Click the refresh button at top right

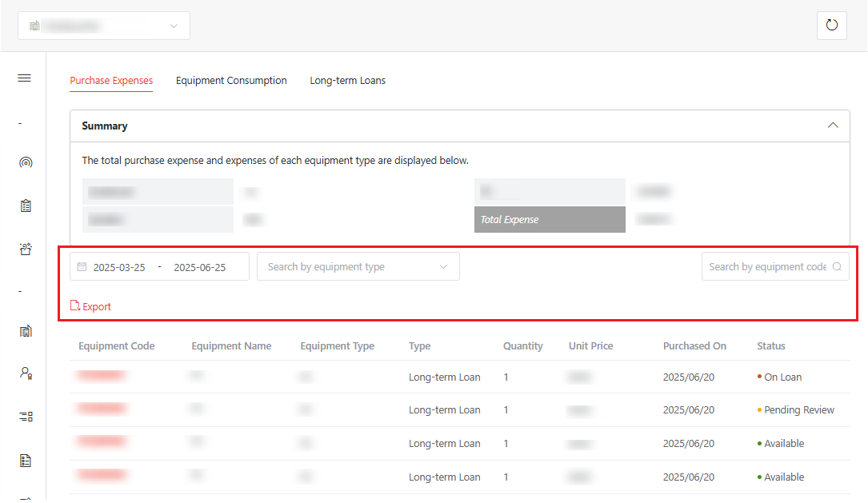click(x=831, y=26)
